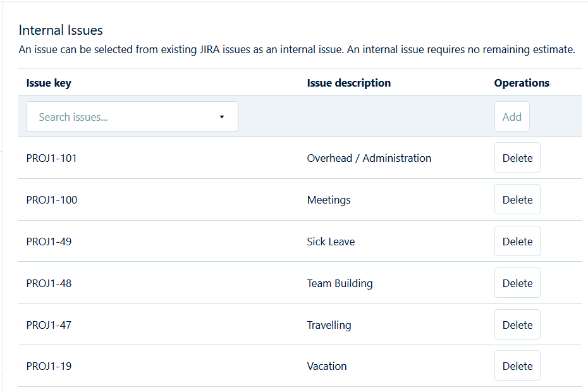Screen dimensions: 588x392
Task: Click the PROJ1-49 issue key
Action: tap(49, 242)
